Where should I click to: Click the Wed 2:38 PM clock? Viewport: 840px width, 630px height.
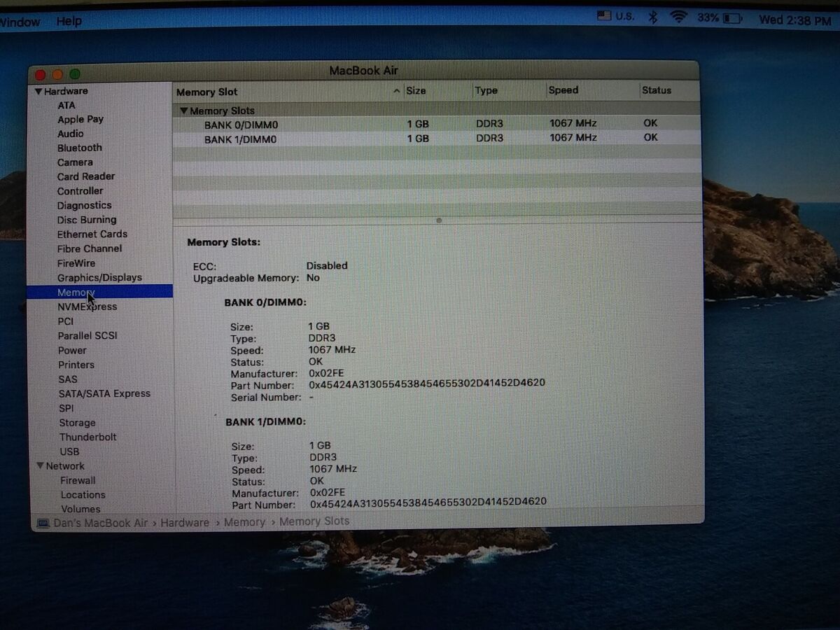click(795, 20)
